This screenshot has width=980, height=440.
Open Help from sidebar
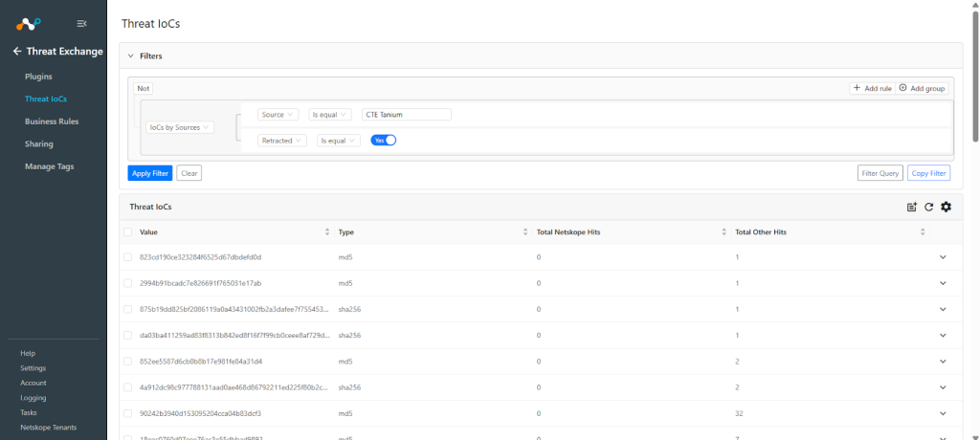(28, 353)
